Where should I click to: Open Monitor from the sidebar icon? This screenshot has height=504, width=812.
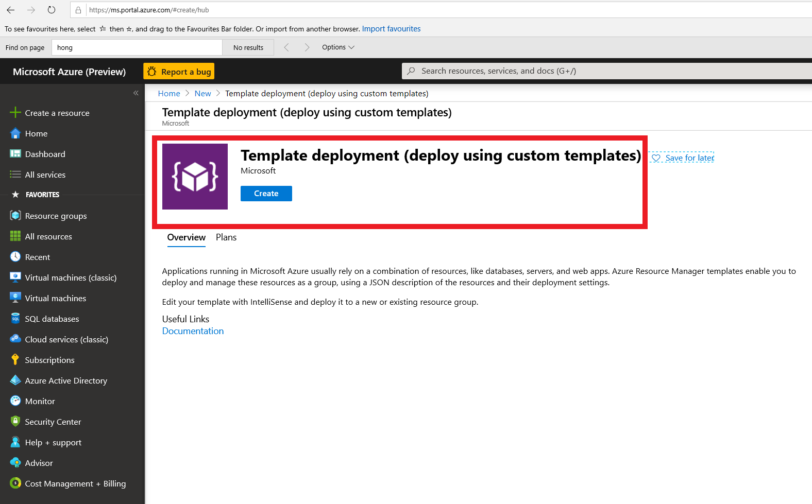click(x=15, y=401)
